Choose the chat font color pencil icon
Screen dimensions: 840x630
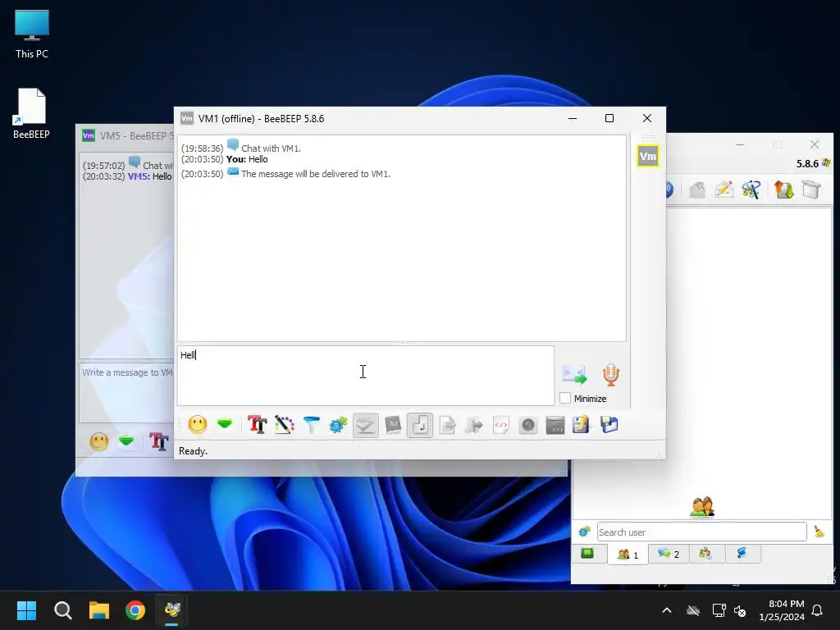pyautogui.click(x=285, y=426)
